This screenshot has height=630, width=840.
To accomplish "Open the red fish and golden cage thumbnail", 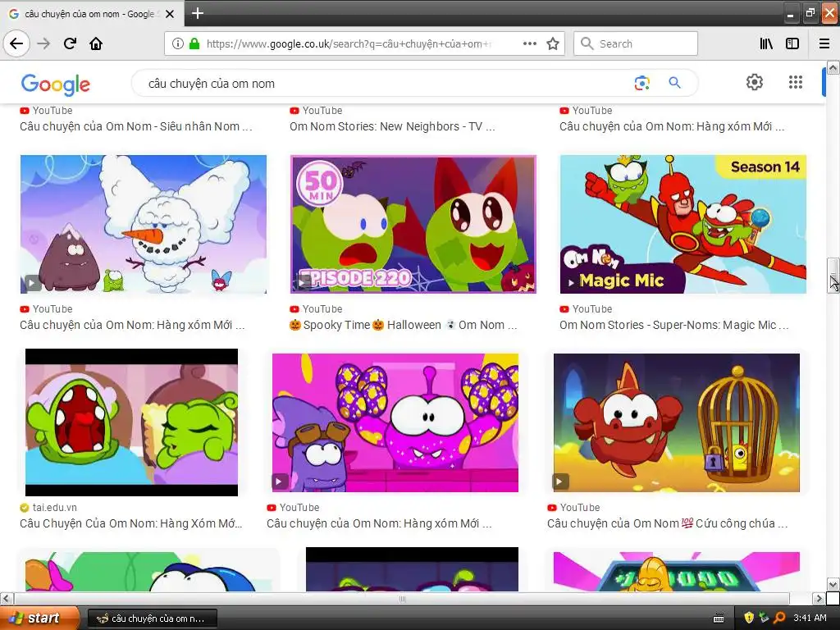I will [x=677, y=422].
